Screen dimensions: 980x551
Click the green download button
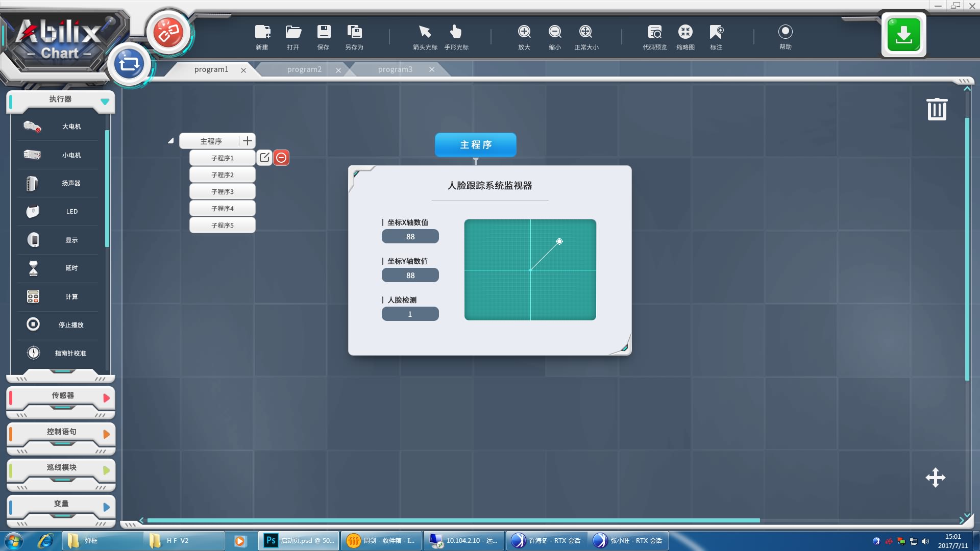click(903, 35)
